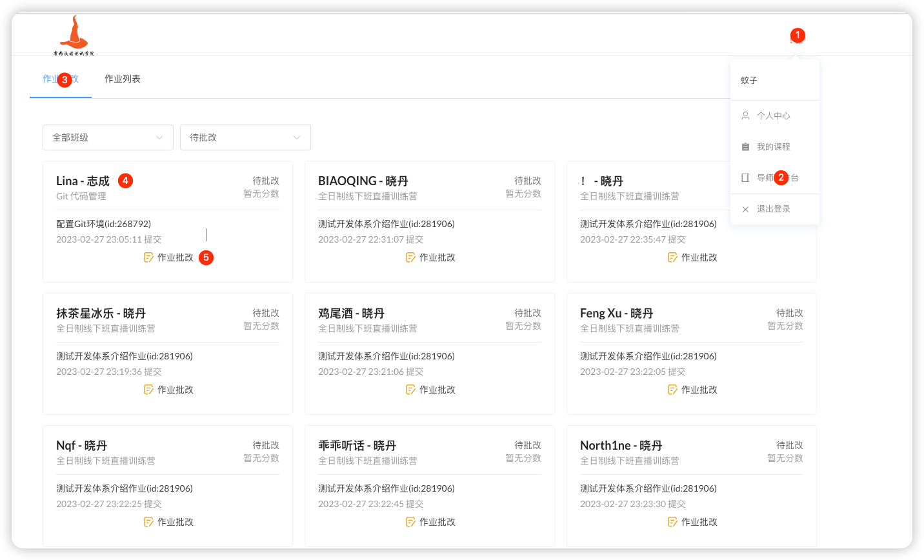This screenshot has height=560, width=924.
Task: Click the clipboard icon beside 我的课程
Action: [745, 146]
